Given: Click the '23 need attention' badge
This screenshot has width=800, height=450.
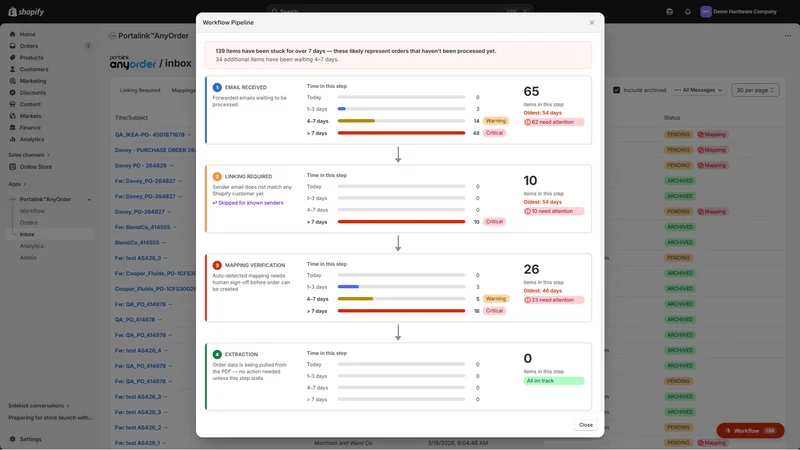Looking at the screenshot, I should (x=554, y=300).
